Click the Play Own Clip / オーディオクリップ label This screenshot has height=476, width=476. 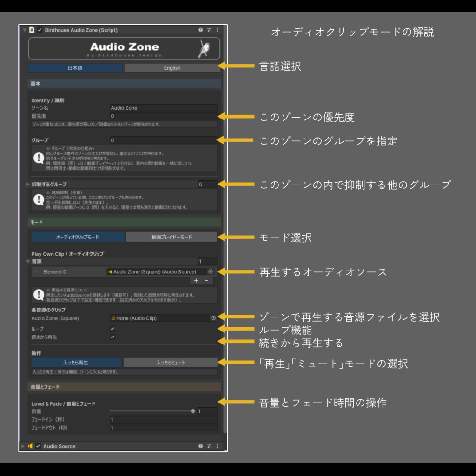pyautogui.click(x=67, y=254)
